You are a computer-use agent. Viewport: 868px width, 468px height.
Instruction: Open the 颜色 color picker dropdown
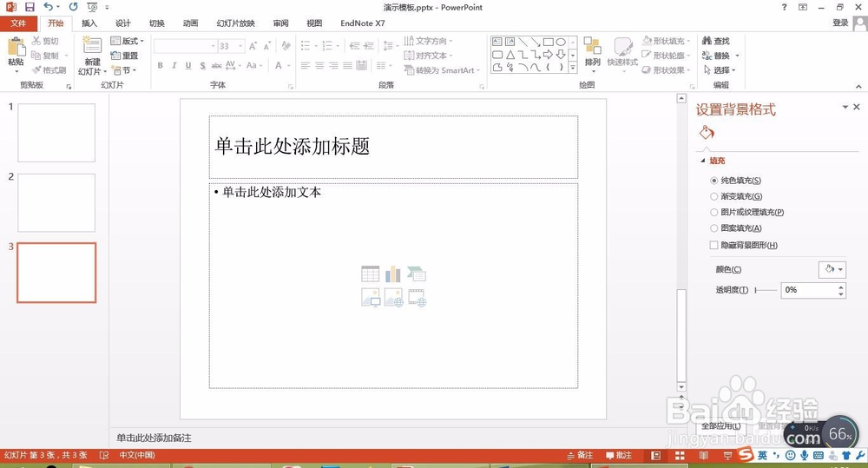click(x=832, y=270)
